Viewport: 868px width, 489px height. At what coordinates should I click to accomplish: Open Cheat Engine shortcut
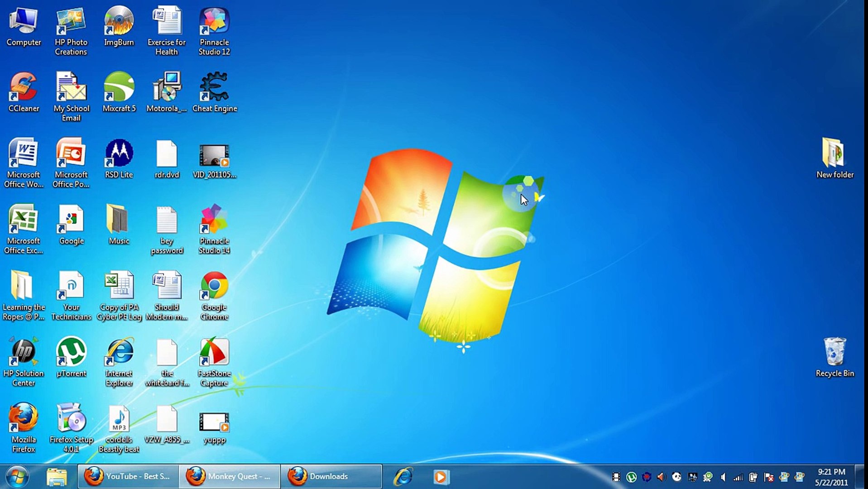(215, 93)
